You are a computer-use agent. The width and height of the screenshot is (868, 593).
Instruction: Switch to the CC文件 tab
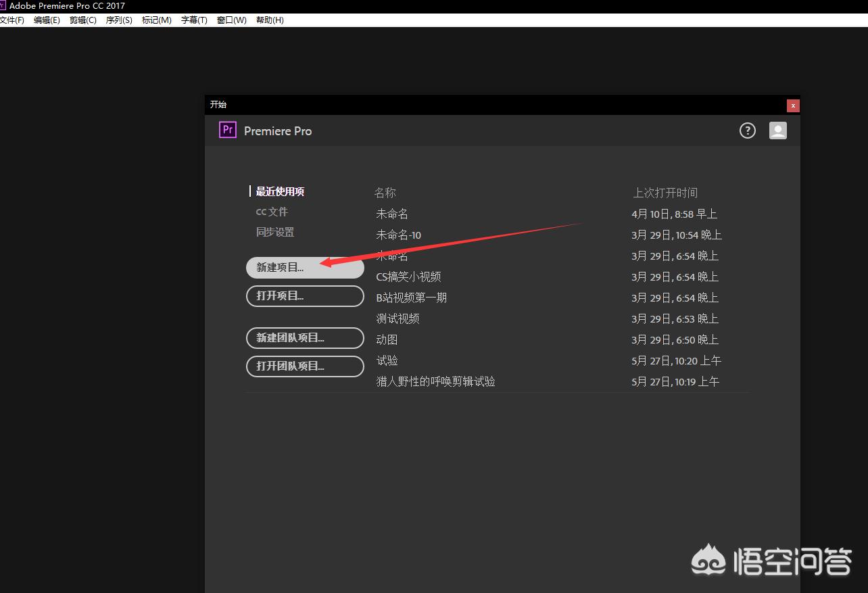[x=272, y=212]
